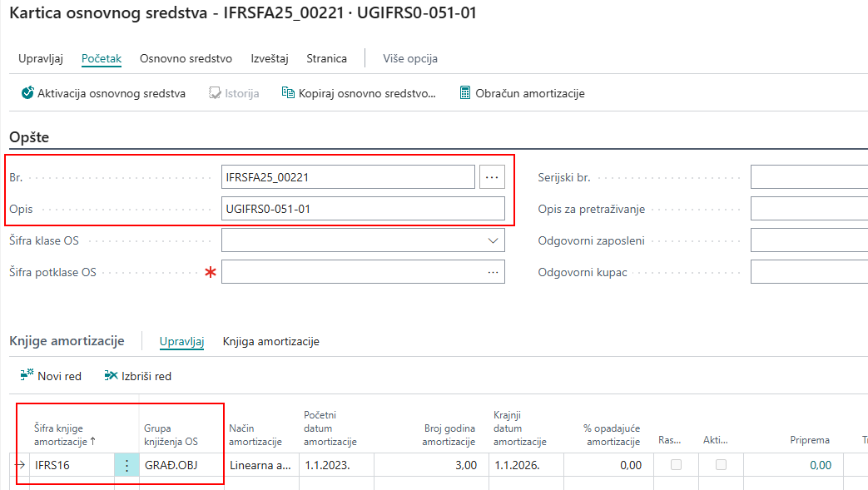
Task: Open the Izveštaj menu
Action: [x=270, y=59]
